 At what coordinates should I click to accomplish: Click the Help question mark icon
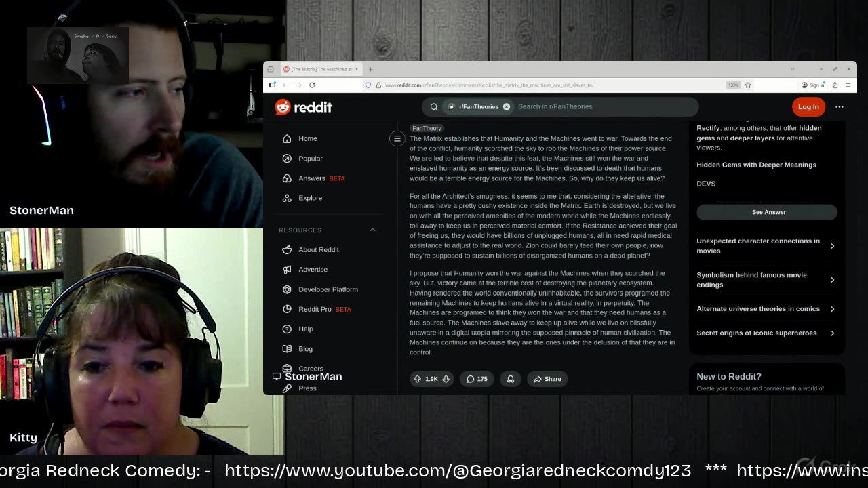coord(287,329)
